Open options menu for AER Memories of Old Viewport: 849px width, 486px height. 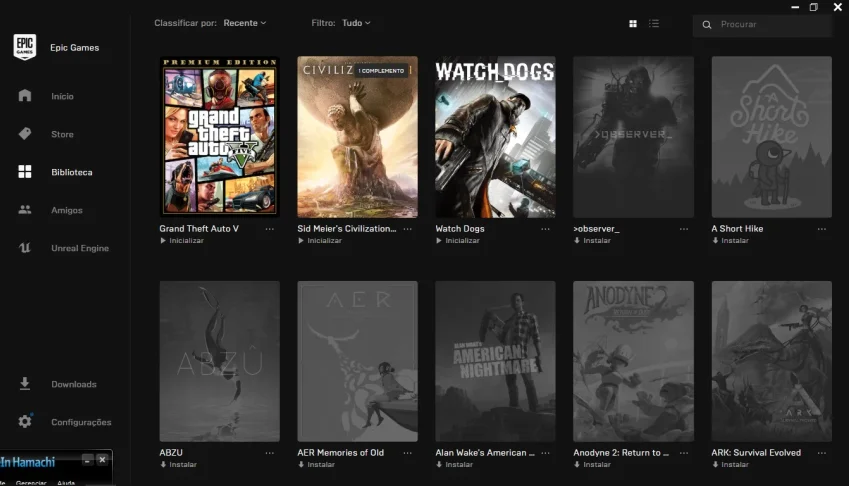tap(407, 453)
